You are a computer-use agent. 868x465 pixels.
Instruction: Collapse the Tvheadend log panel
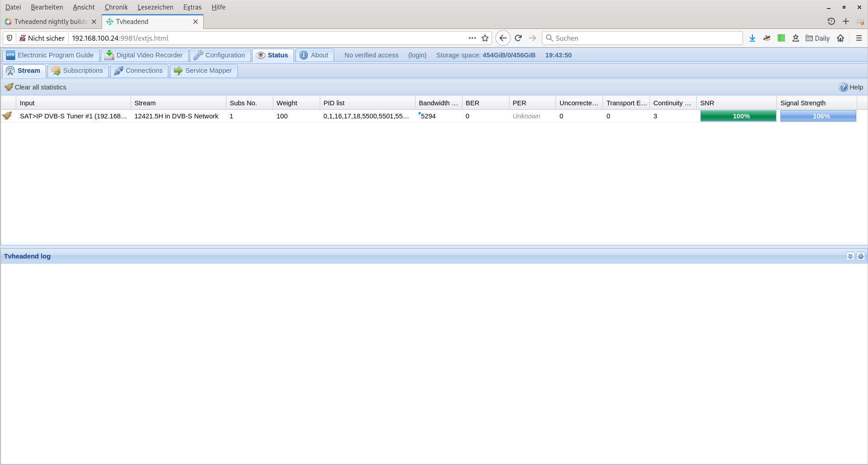[x=850, y=256]
